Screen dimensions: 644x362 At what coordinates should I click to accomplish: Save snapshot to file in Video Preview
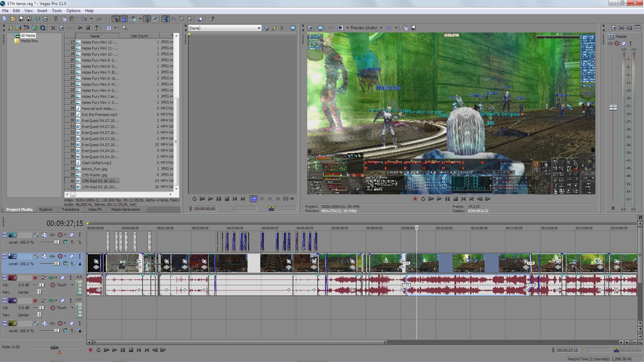[414, 28]
